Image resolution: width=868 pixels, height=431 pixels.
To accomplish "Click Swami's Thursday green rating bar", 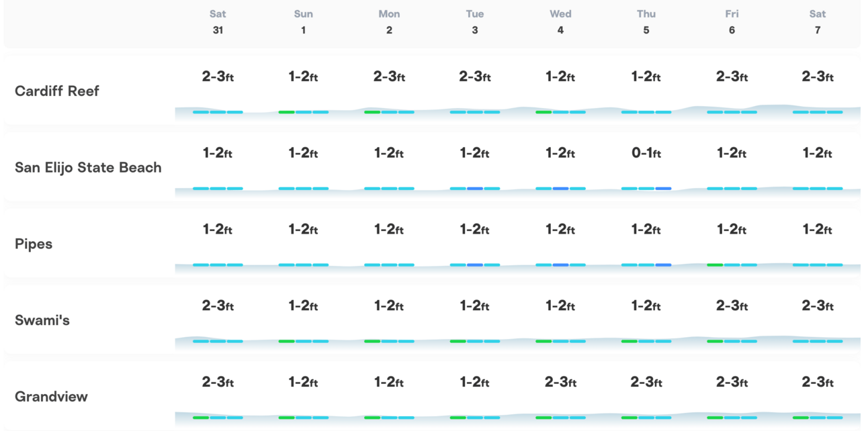I will coord(630,341).
